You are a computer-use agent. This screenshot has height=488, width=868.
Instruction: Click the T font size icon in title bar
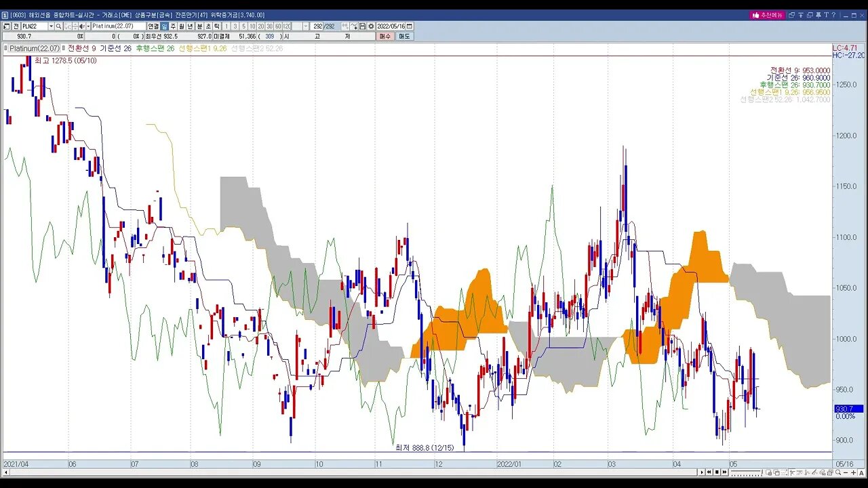pos(827,15)
